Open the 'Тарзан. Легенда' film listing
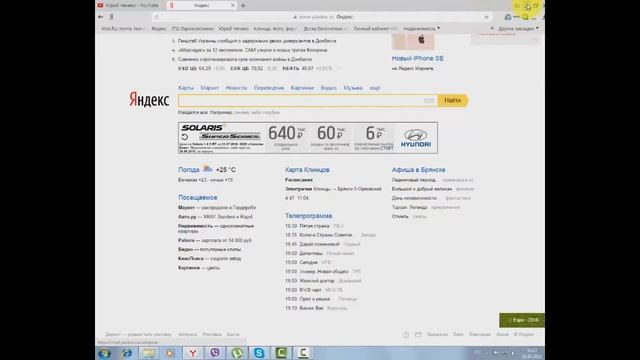 (409, 207)
